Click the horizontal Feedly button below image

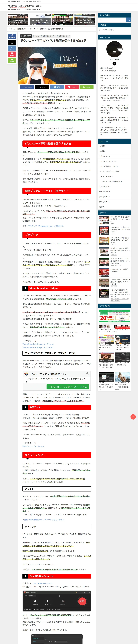[x=86, y=87]
